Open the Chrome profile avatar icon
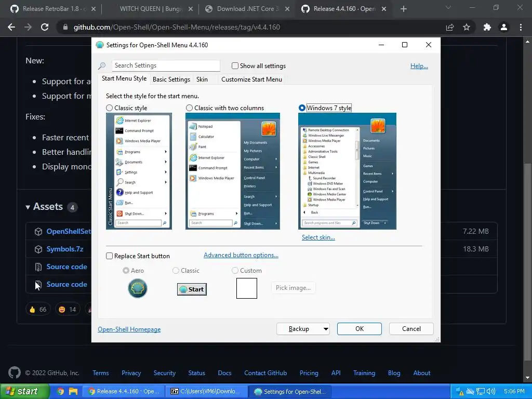The height and width of the screenshot is (399, 532). 504,27
